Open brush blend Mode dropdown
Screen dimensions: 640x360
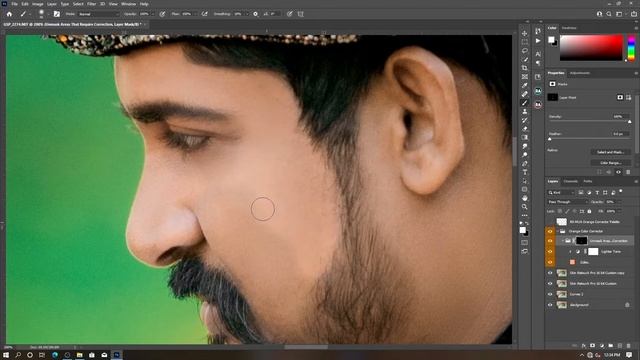coord(98,14)
